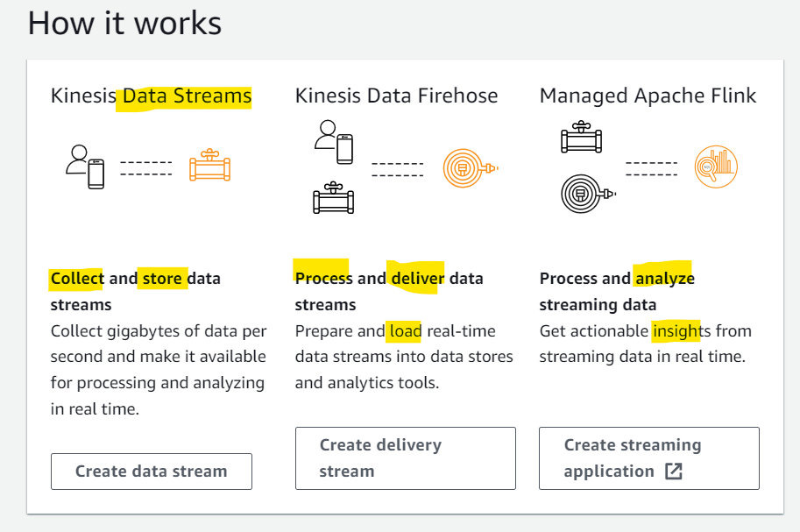Click the orange firehose reel icon under Data Firehose
Screen dimensions: 800x532
point(470,168)
